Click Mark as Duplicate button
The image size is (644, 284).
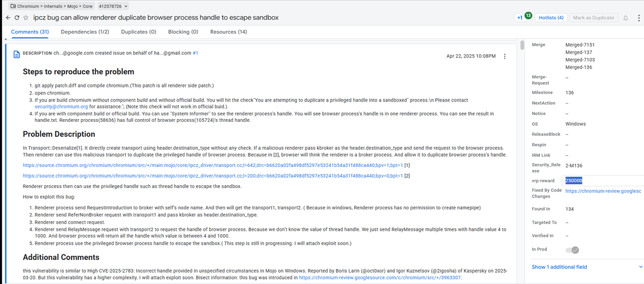593,18
